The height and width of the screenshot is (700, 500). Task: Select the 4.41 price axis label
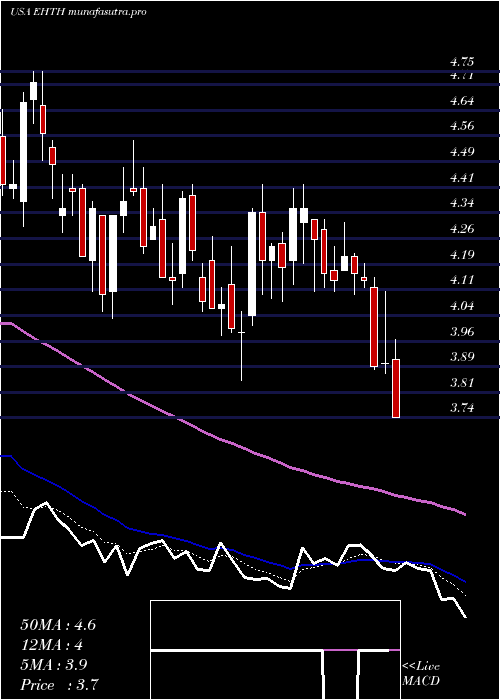click(x=462, y=178)
